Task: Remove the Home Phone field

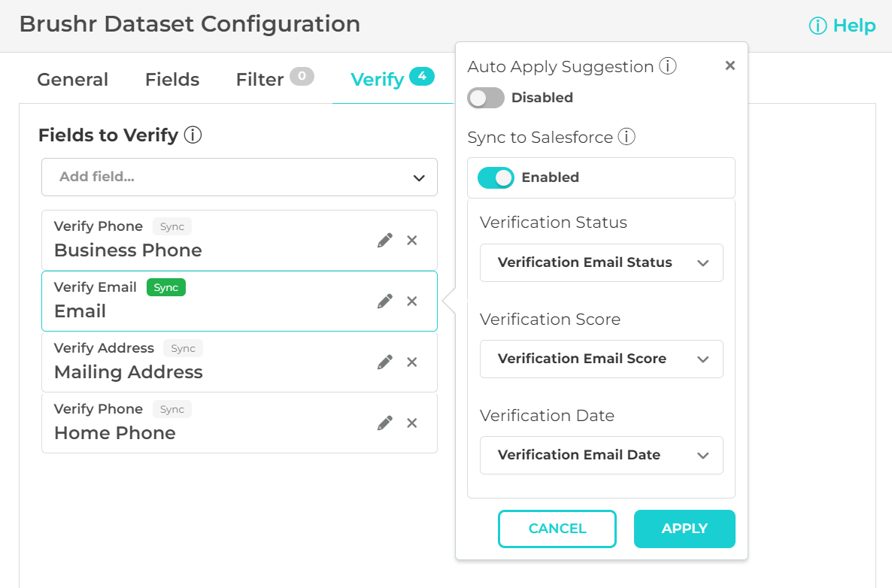Action: tap(412, 423)
